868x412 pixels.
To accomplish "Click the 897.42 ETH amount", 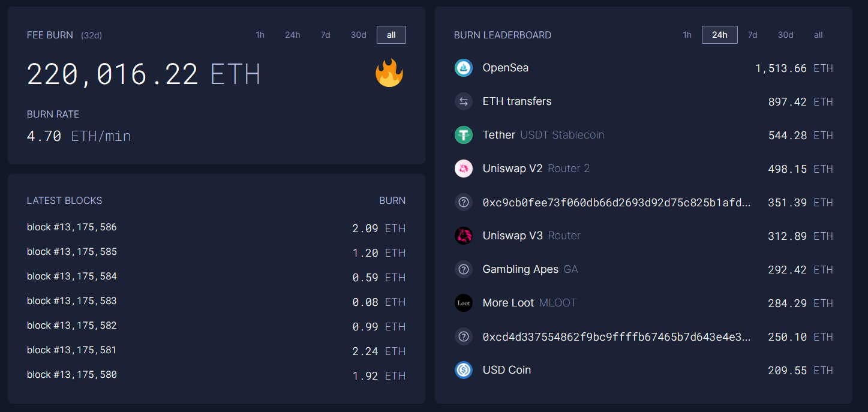I will 801,102.
